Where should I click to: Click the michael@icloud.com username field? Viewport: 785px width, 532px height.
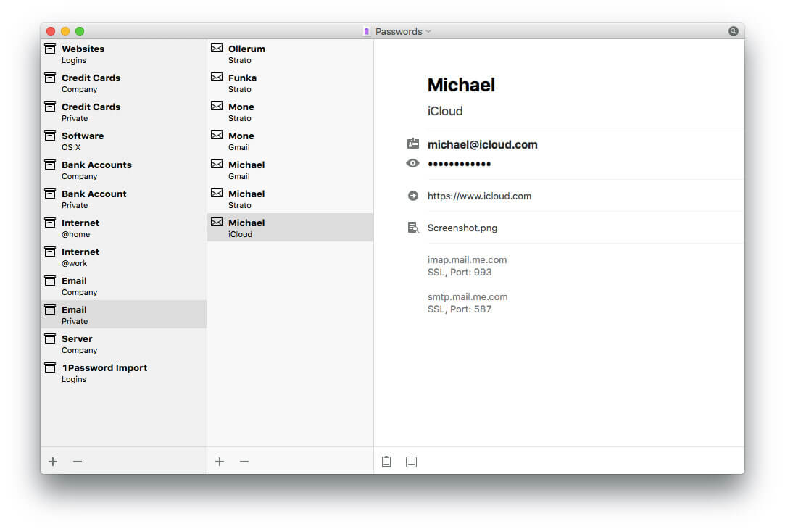(x=482, y=145)
